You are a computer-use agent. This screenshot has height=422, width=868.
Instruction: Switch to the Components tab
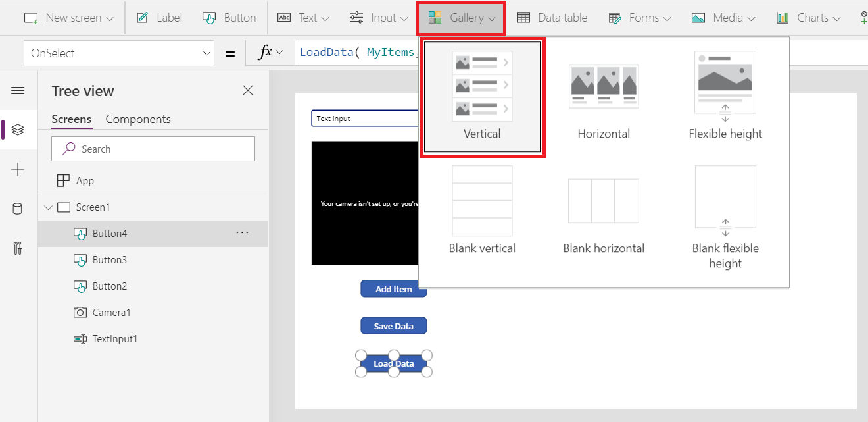138,119
